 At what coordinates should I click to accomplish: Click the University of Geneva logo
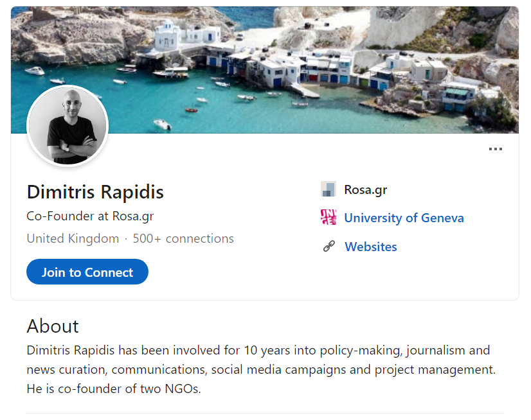pyautogui.click(x=328, y=217)
